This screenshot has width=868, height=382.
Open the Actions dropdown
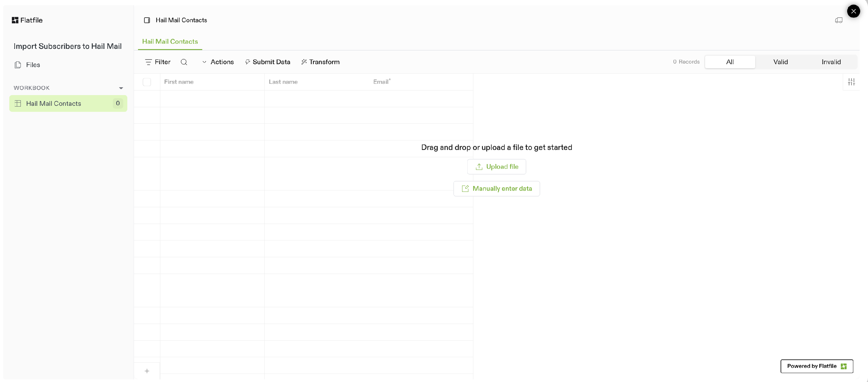click(218, 62)
